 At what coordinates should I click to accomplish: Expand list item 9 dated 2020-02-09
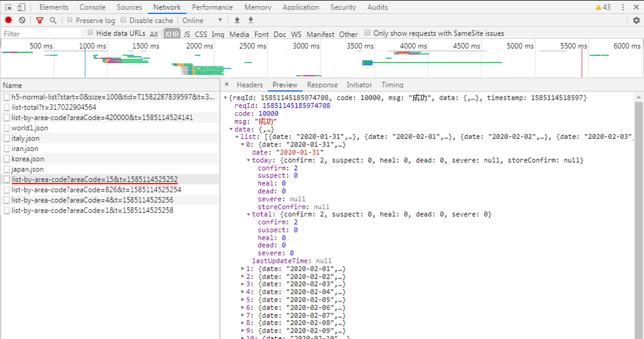[243, 330]
